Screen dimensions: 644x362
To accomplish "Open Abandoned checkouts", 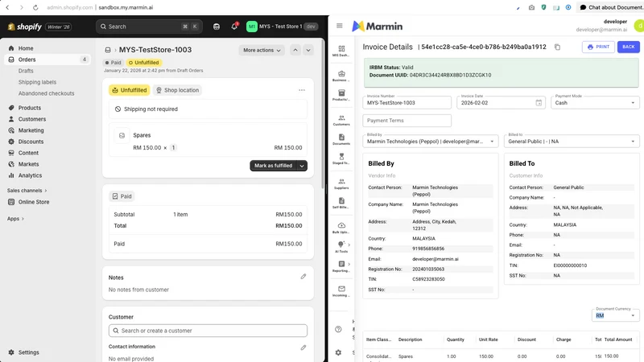I will (x=46, y=93).
